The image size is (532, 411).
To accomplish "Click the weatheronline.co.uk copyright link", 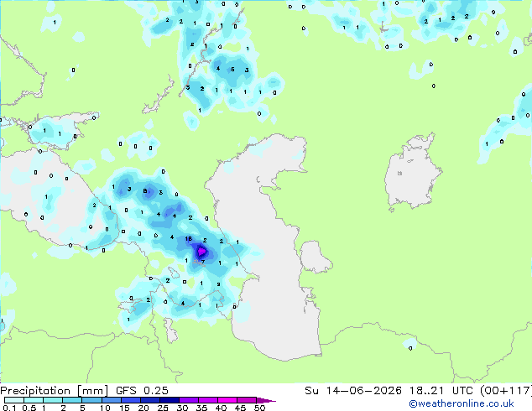I will click(462, 403).
